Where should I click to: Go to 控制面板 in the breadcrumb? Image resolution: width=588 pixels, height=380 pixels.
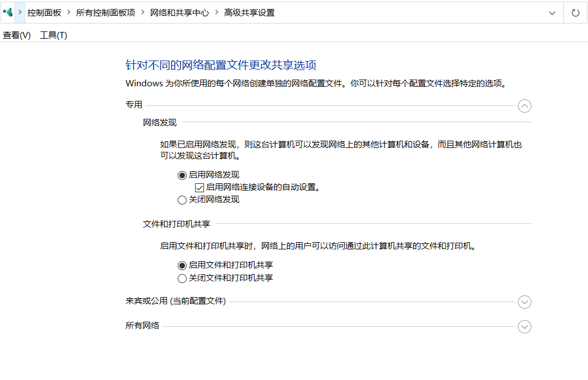click(x=44, y=12)
